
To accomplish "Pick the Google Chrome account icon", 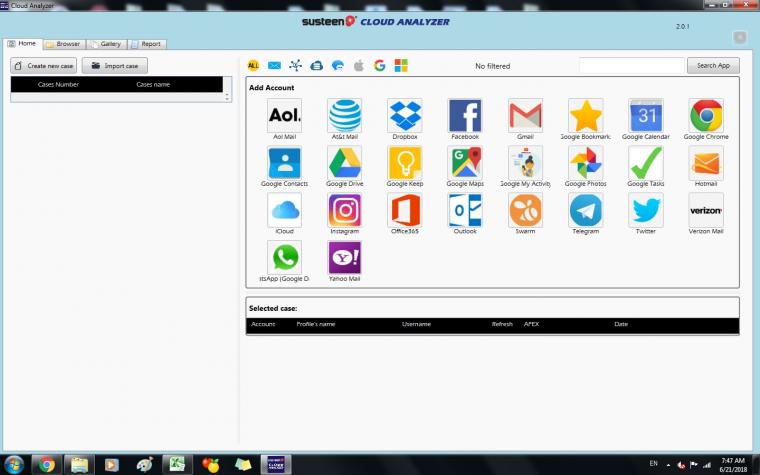I will point(706,115).
